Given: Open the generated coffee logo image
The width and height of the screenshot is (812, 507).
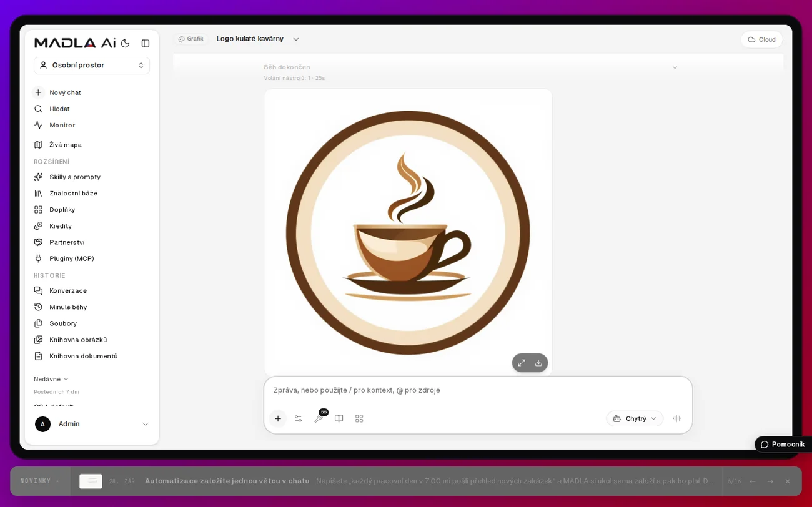Looking at the screenshot, I should coord(408,232).
